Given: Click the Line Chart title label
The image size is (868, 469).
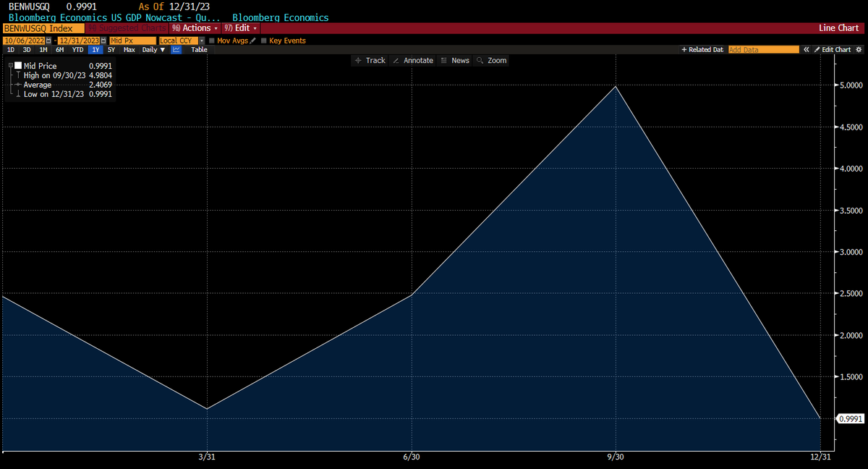Looking at the screenshot, I should (x=838, y=28).
